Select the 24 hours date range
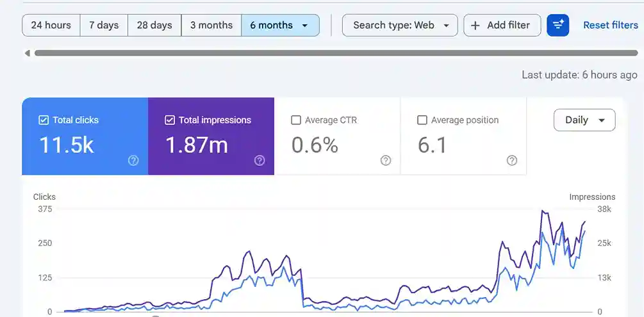644x317 pixels. coord(51,25)
